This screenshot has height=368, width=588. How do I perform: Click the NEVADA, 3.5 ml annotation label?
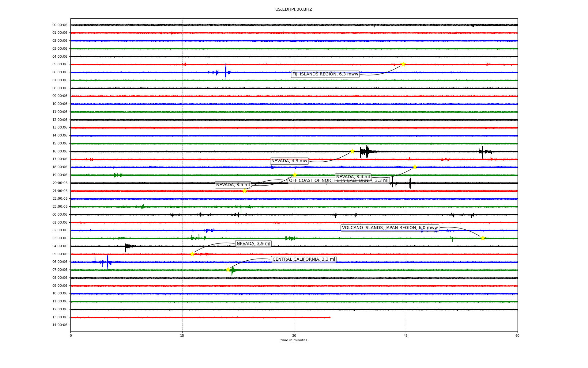233,185
